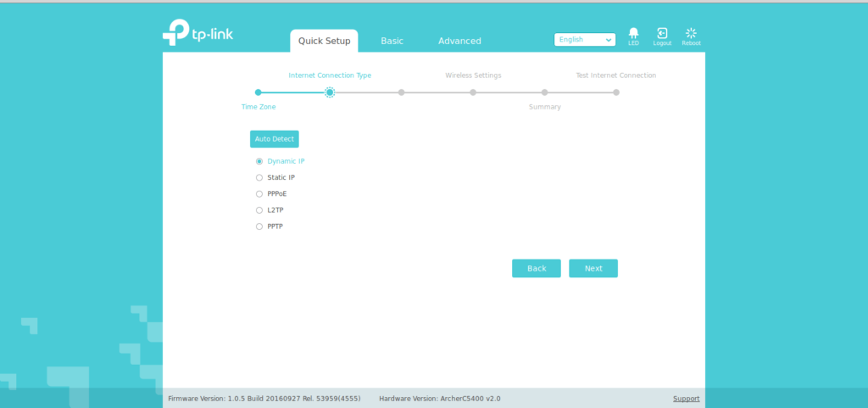The height and width of the screenshot is (408, 868).
Task: Select the Quick Setup tab
Action: coord(324,41)
